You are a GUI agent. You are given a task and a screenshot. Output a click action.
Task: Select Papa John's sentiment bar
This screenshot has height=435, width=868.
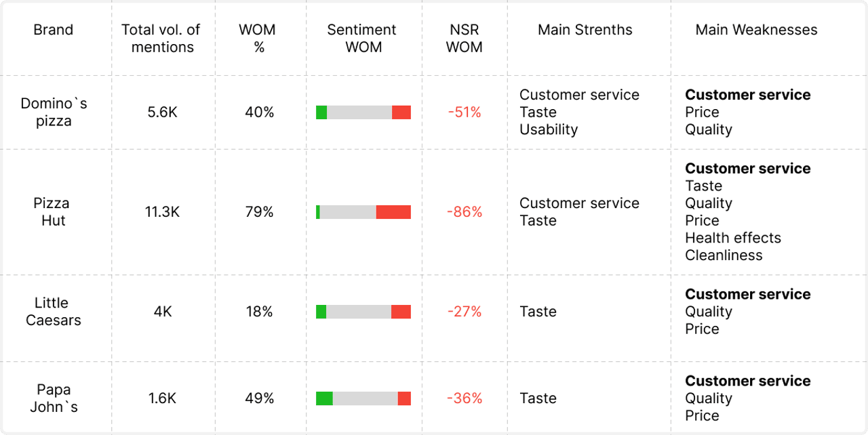[x=363, y=398]
